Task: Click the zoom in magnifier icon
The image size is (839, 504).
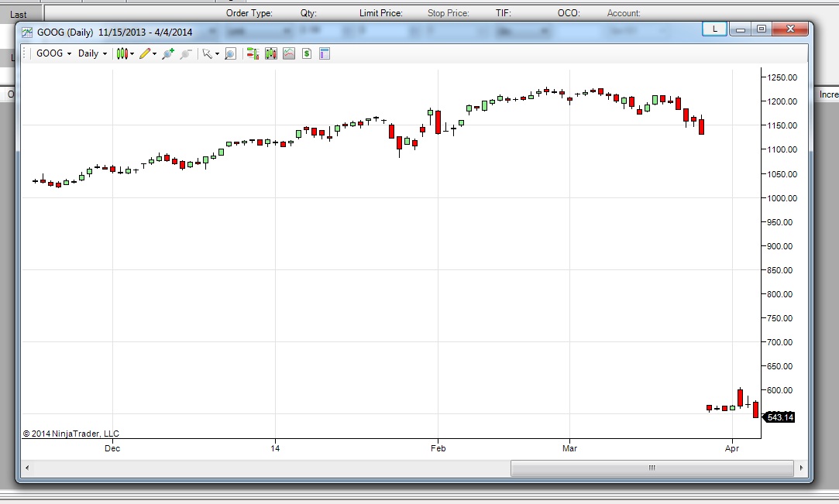Action: pyautogui.click(x=168, y=53)
